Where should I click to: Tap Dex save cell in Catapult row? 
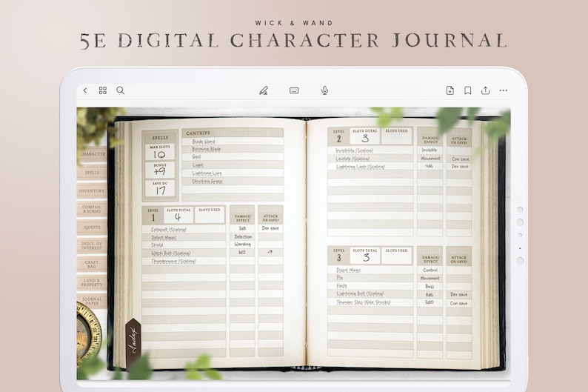(270, 228)
